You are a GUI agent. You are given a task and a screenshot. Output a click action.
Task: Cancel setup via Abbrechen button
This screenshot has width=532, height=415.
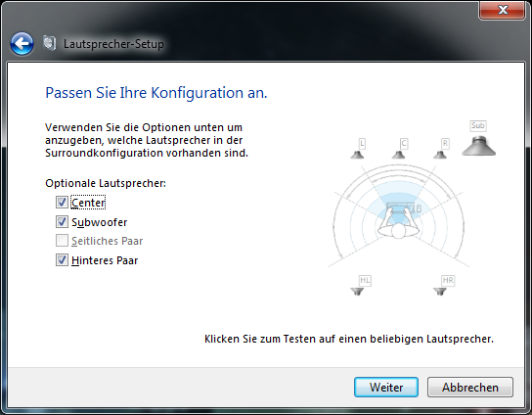[470, 388]
